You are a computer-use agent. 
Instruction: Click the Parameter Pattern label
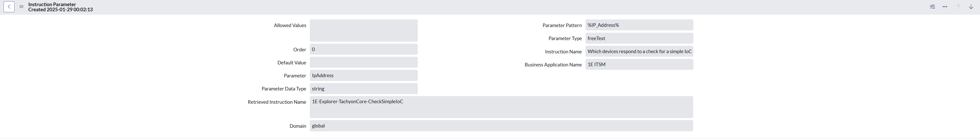point(561,26)
